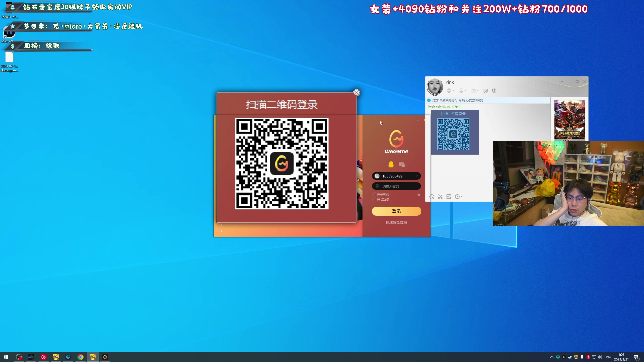Viewport: 644px width, 362px height.
Task: Open NetEase Cloud Music from taskbar
Action: click(44, 357)
